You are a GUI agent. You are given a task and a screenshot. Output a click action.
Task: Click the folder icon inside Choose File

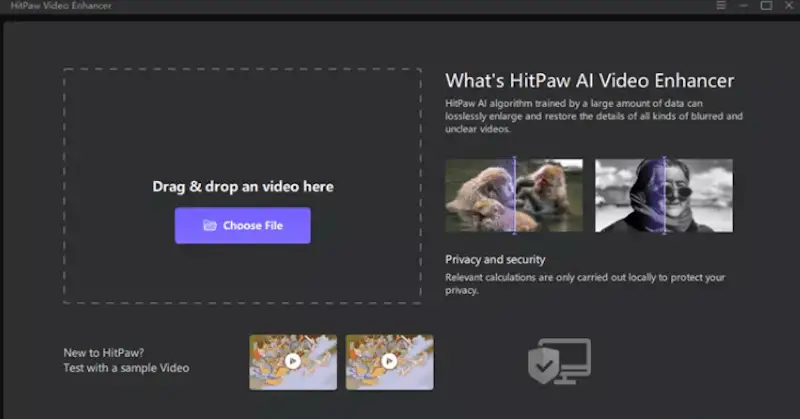coord(210,226)
